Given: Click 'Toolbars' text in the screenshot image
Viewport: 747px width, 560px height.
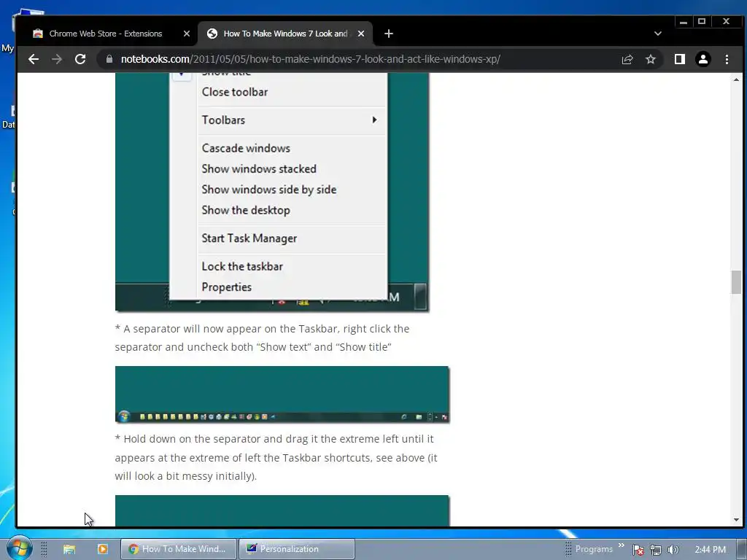Looking at the screenshot, I should (223, 120).
